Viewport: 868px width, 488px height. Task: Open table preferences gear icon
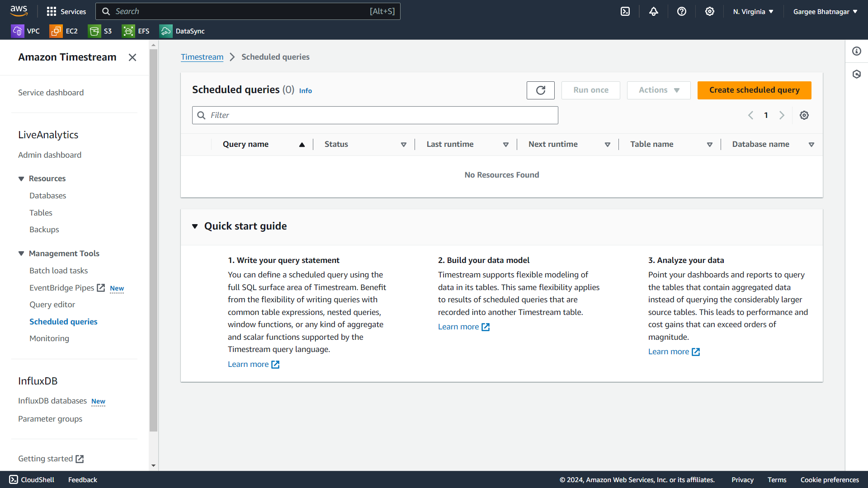pyautogui.click(x=804, y=115)
